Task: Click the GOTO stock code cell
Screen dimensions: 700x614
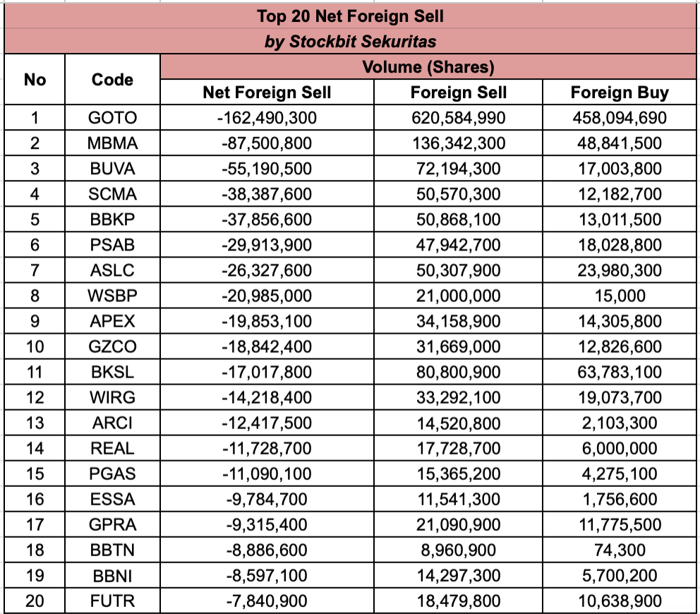Action: pos(112,118)
